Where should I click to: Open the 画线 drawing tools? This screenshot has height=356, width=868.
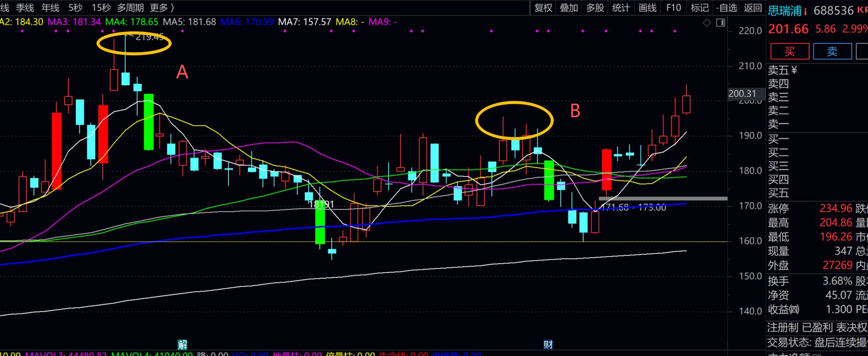(648, 8)
